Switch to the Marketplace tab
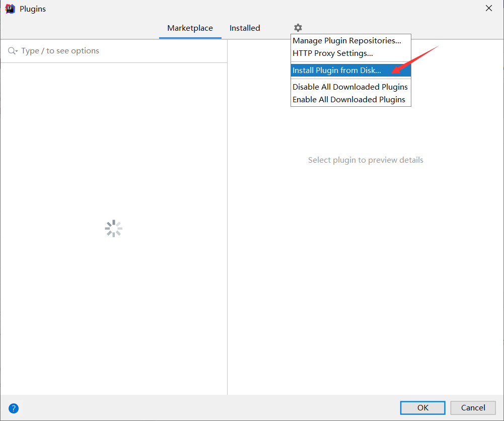The width and height of the screenshot is (504, 421). (190, 28)
